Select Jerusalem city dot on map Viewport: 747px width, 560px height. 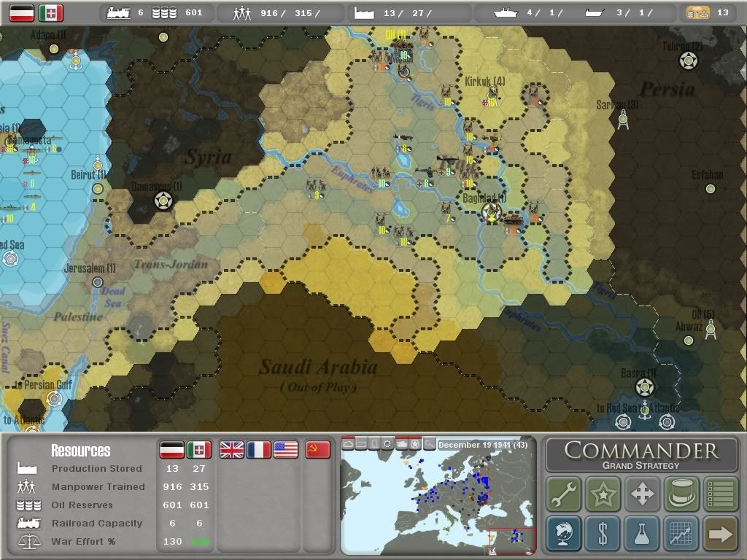[x=97, y=282]
